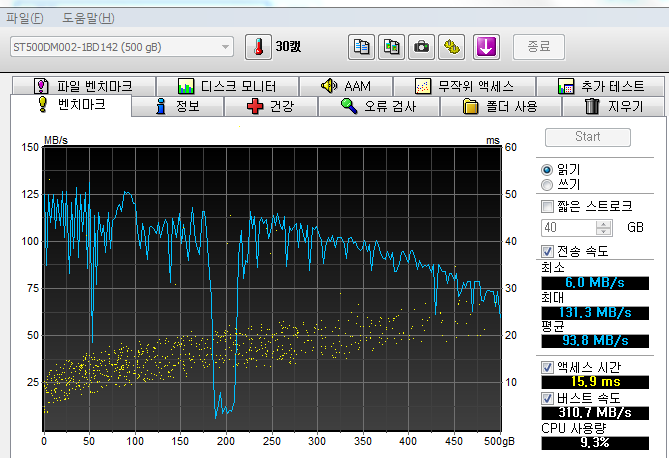
Task: Click the thermometer temperature icon
Action: (x=258, y=47)
